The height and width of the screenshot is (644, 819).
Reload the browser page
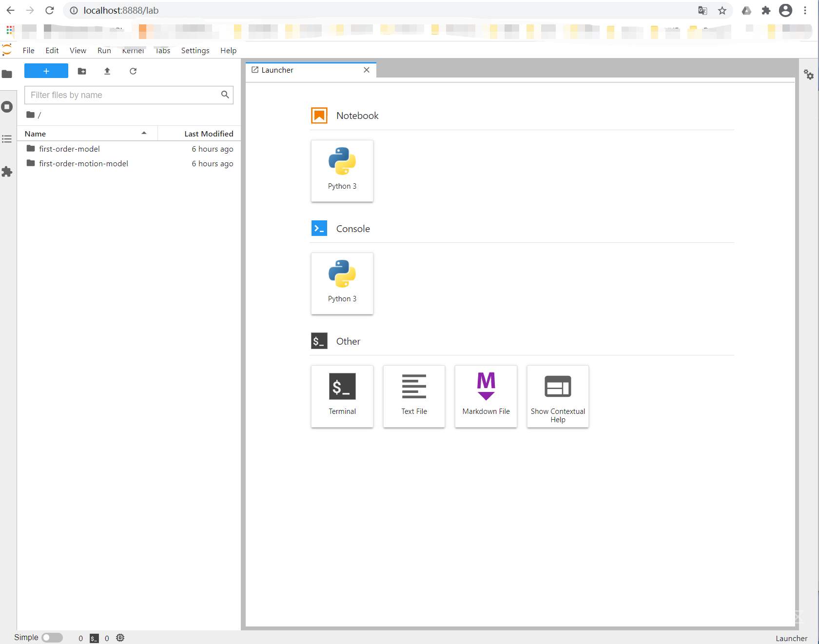49,10
